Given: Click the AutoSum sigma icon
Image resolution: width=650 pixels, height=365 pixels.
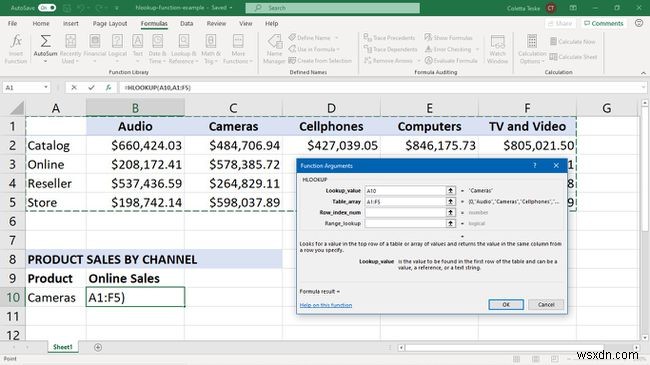Looking at the screenshot, I should coord(45,41).
